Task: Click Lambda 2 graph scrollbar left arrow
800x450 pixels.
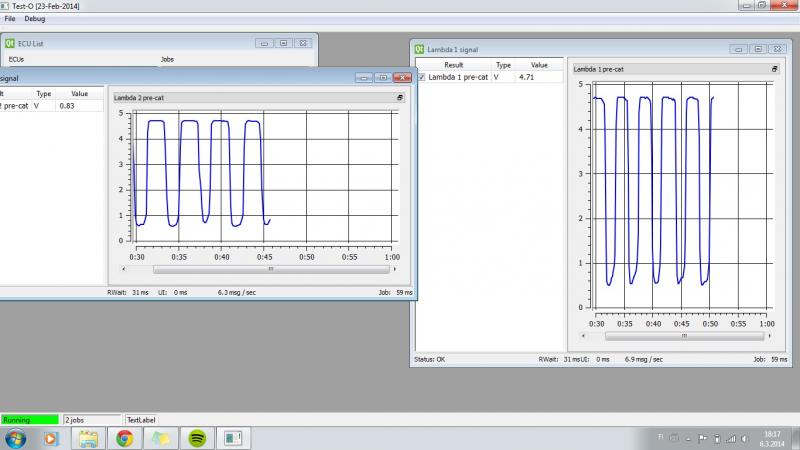Action: click(124, 268)
